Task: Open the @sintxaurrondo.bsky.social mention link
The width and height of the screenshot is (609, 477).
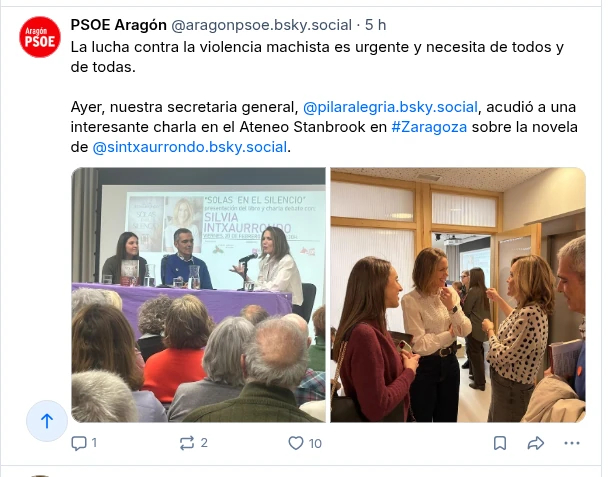Action: click(x=190, y=147)
